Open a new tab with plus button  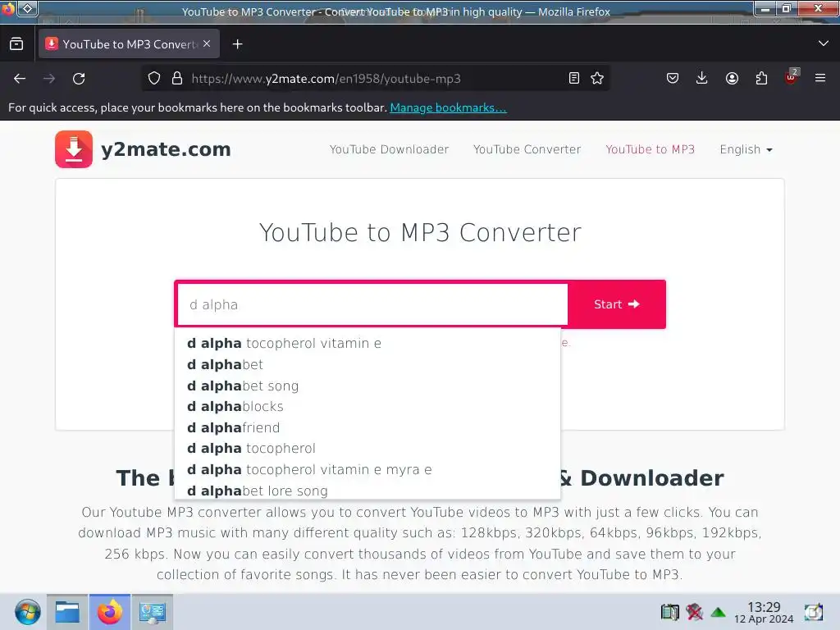(x=237, y=44)
